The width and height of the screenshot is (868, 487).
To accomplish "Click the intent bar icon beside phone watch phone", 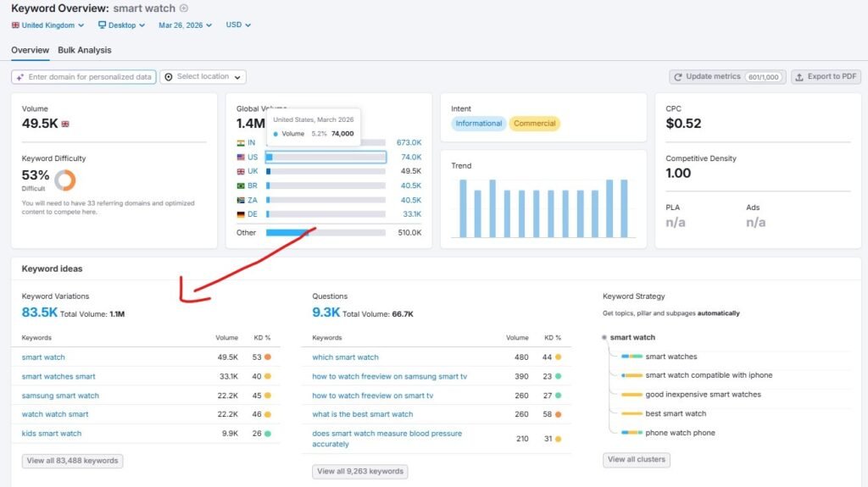I will pos(632,434).
